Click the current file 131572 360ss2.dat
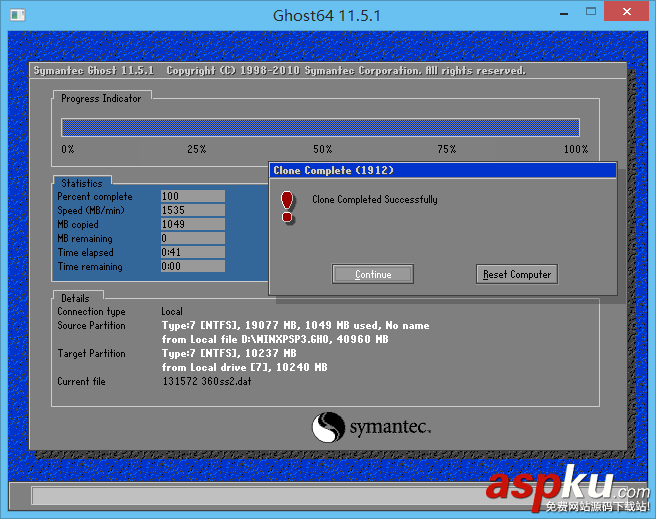Image resolution: width=656 pixels, height=519 pixels. [x=207, y=381]
